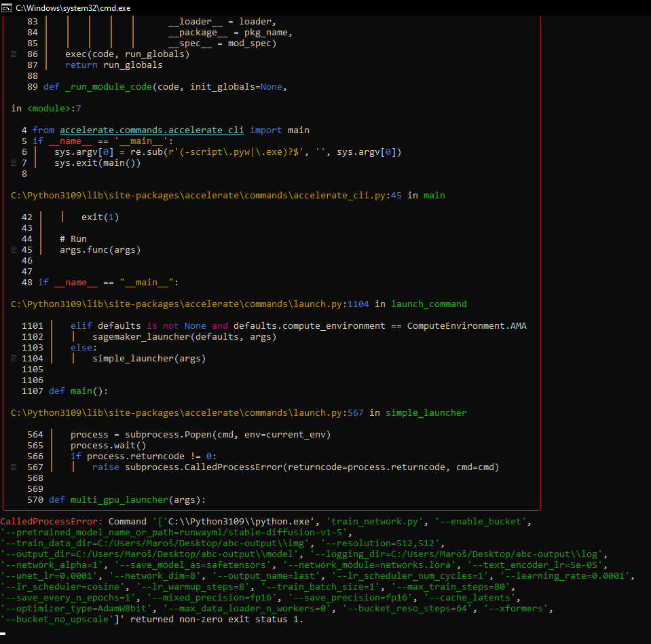The height and width of the screenshot is (644, 651).
Task: Click the error marker next to line 45
Action: coord(15,249)
